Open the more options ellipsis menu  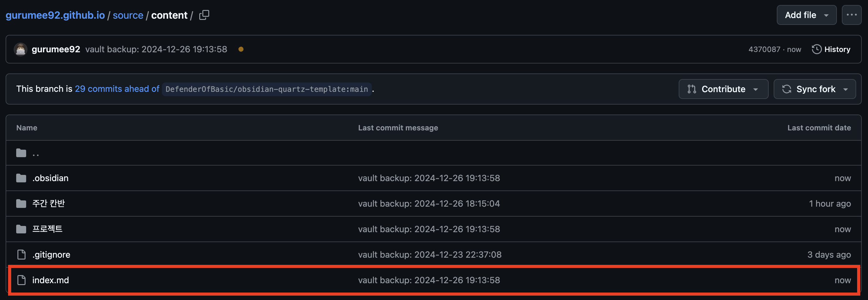click(x=851, y=15)
